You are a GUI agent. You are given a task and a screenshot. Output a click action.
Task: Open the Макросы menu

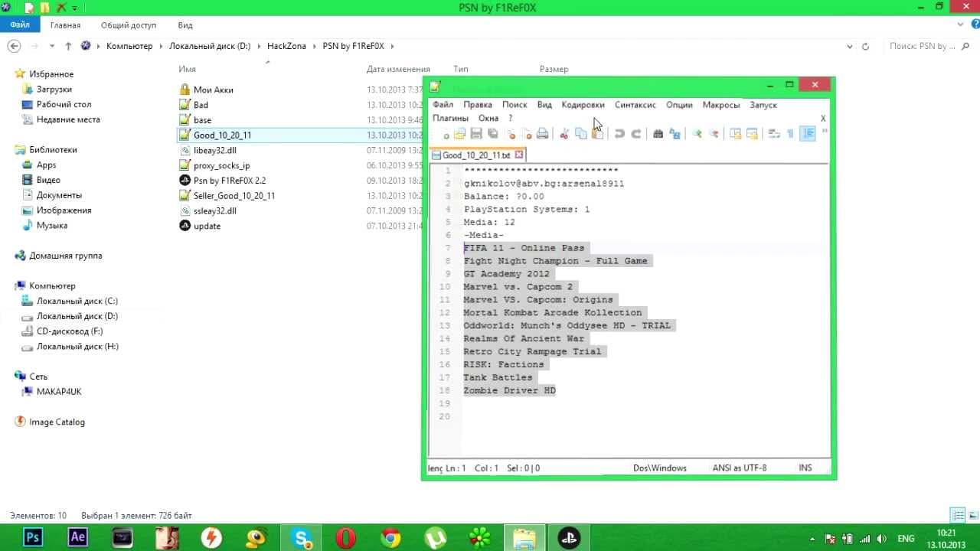coord(721,105)
